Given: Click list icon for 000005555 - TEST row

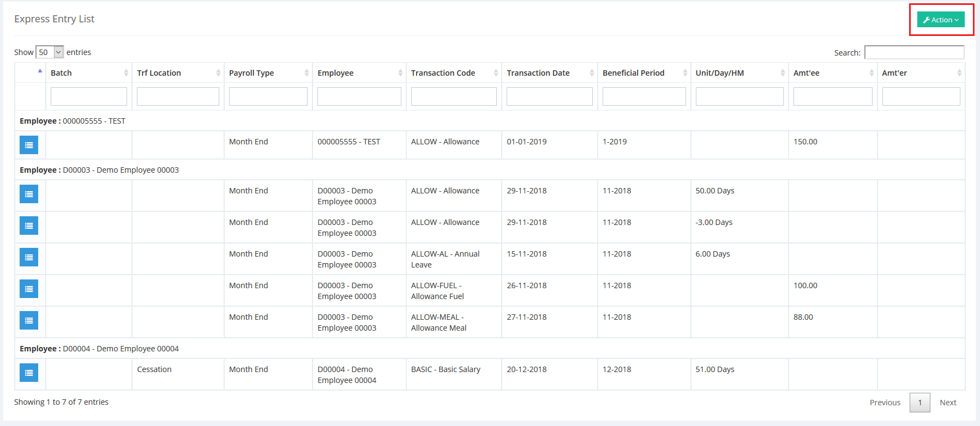Looking at the screenshot, I should click(29, 145).
